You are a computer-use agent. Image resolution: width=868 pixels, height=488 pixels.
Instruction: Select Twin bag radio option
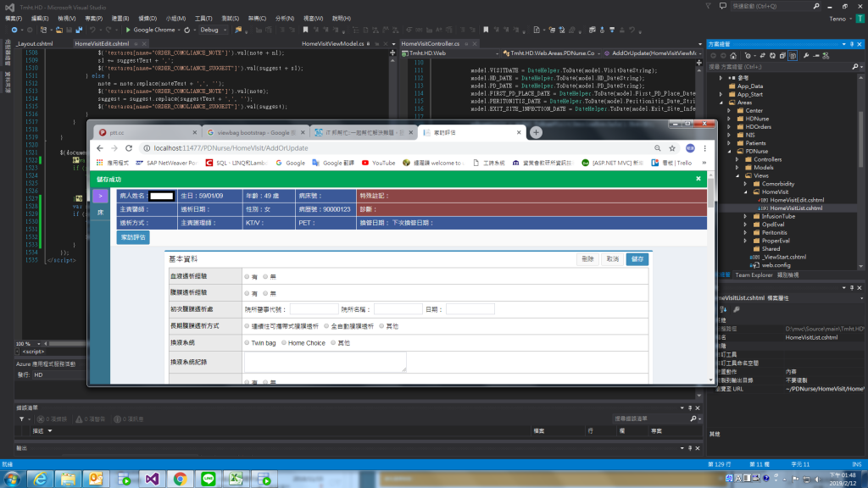247,343
